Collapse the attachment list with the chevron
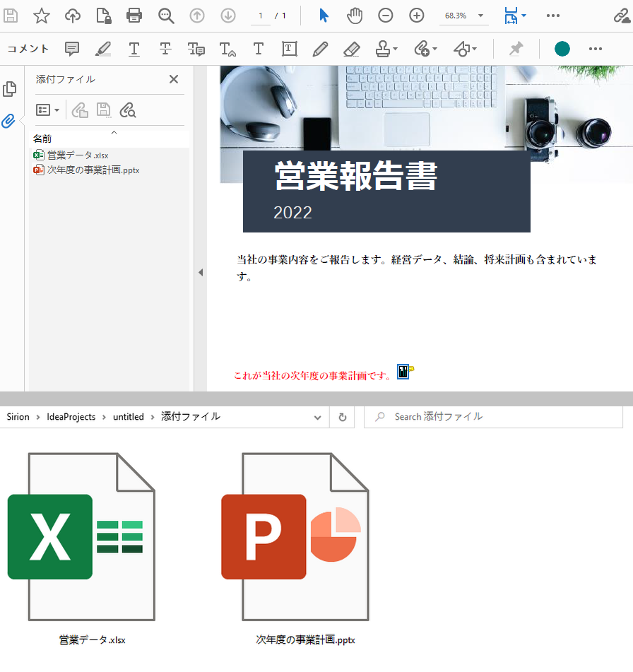633x672 pixels. pyautogui.click(x=113, y=132)
